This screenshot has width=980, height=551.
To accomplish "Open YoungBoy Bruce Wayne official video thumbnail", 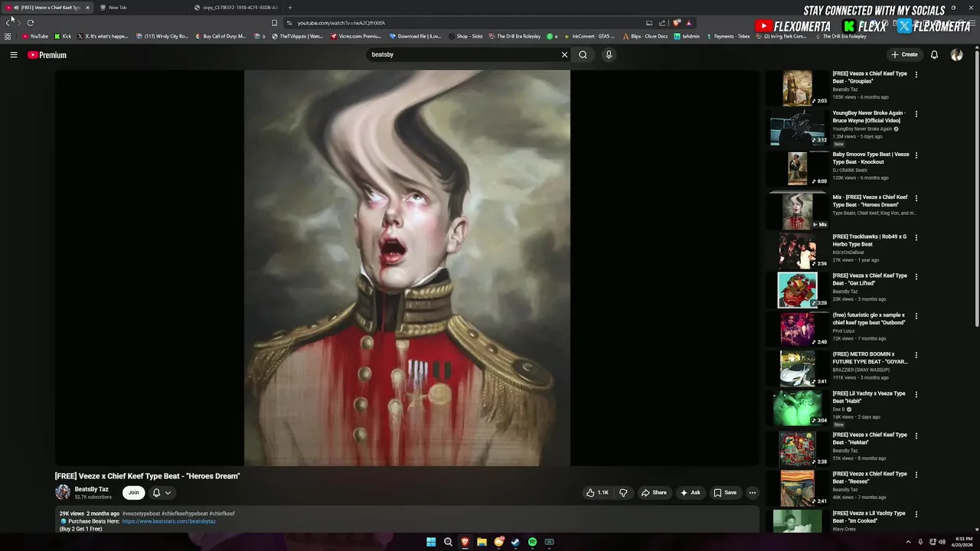I will tap(798, 127).
